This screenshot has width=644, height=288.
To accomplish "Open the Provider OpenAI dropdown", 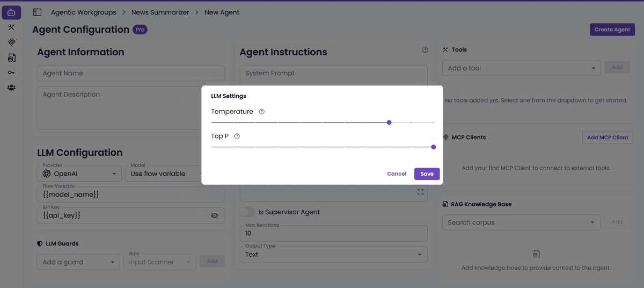I will click(x=80, y=174).
